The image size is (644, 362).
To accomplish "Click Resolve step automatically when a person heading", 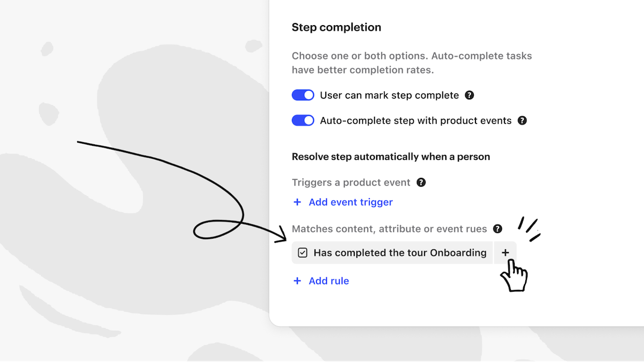I will click(391, 157).
